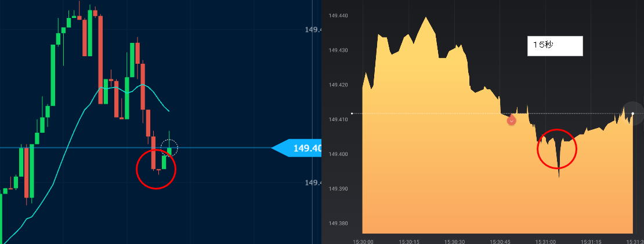Click the 149.400 price axis label
The height and width of the screenshot is (244, 644).
[x=338, y=154]
